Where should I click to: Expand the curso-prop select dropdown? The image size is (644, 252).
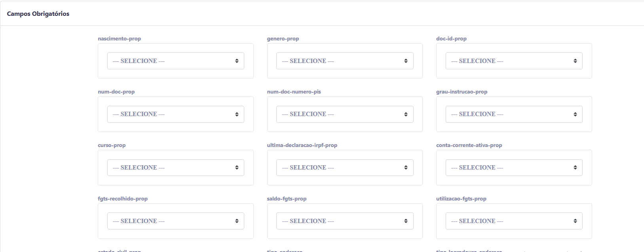point(175,168)
